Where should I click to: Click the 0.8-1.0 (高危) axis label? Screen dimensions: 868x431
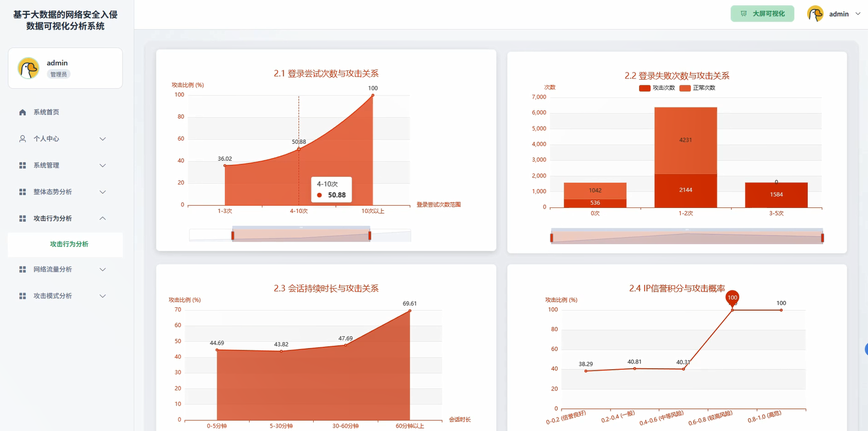(x=764, y=418)
